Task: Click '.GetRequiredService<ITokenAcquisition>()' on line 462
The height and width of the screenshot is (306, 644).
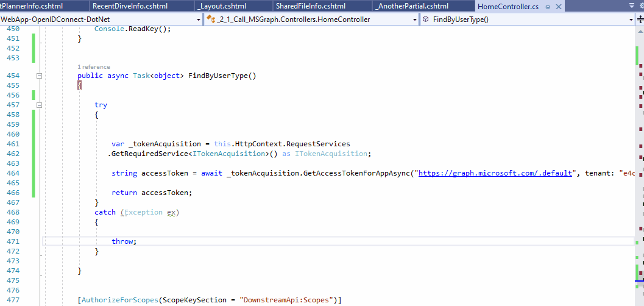Action: point(192,154)
